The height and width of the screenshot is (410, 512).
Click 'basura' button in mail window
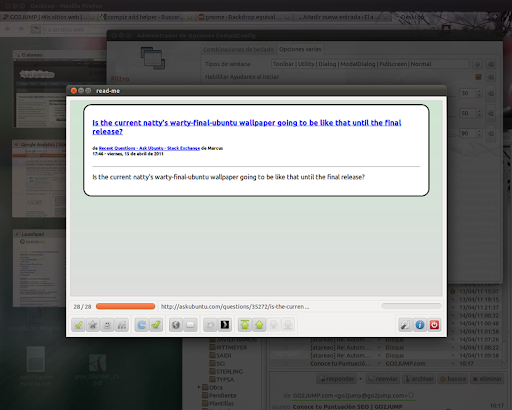coord(453,379)
